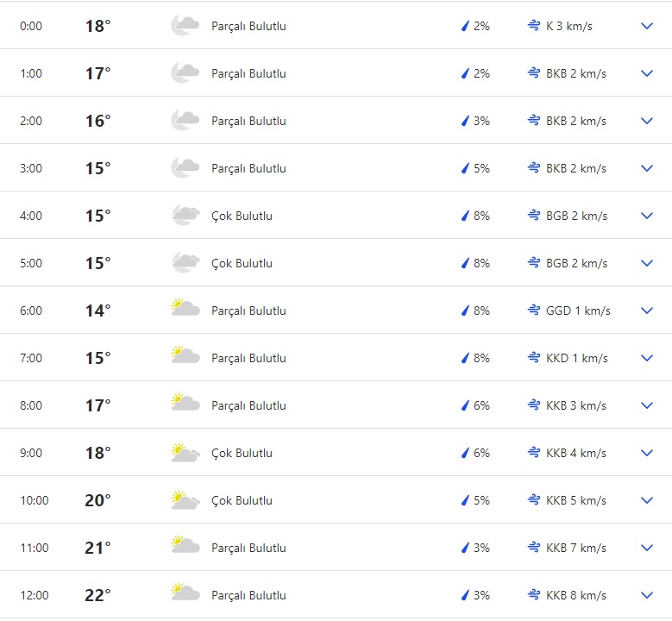Viewport: 672px width, 621px height.
Task: Click the wind icon beside GGD 1 km/s
Action: coord(534,310)
